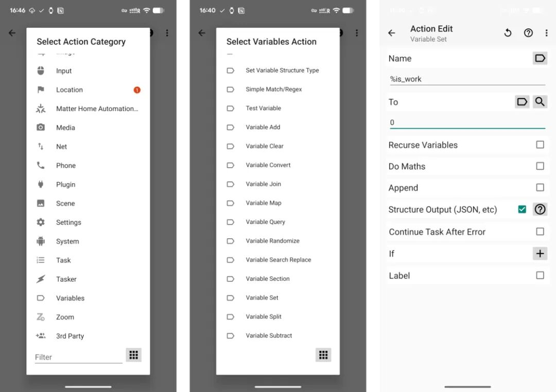Image resolution: width=556 pixels, height=392 pixels.
Task: Open overflow menu behind Select Variables Action dialog
Action: click(357, 33)
